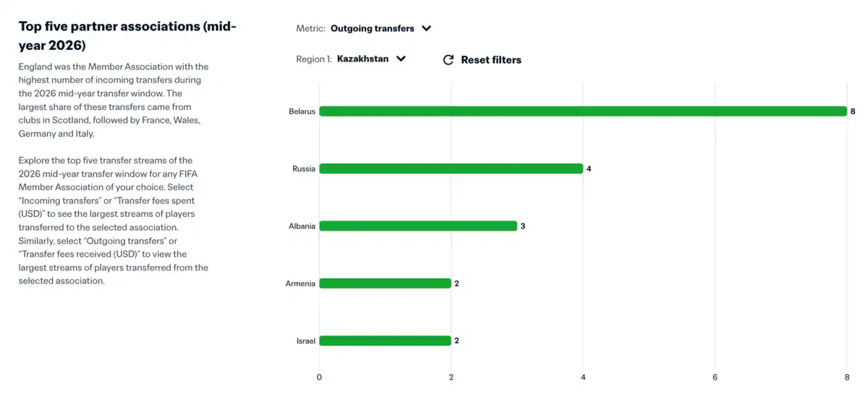Viewport: 868px width, 413px height.
Task: Select the Russia green bar
Action: tap(451, 169)
